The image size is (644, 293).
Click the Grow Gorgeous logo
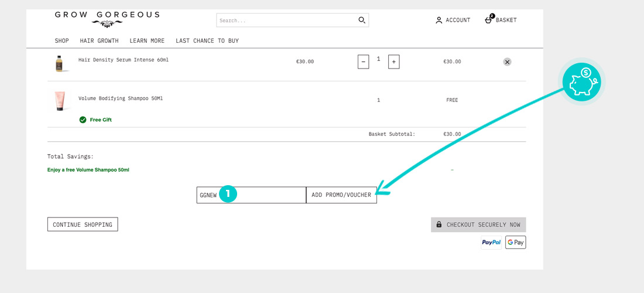[107, 19]
